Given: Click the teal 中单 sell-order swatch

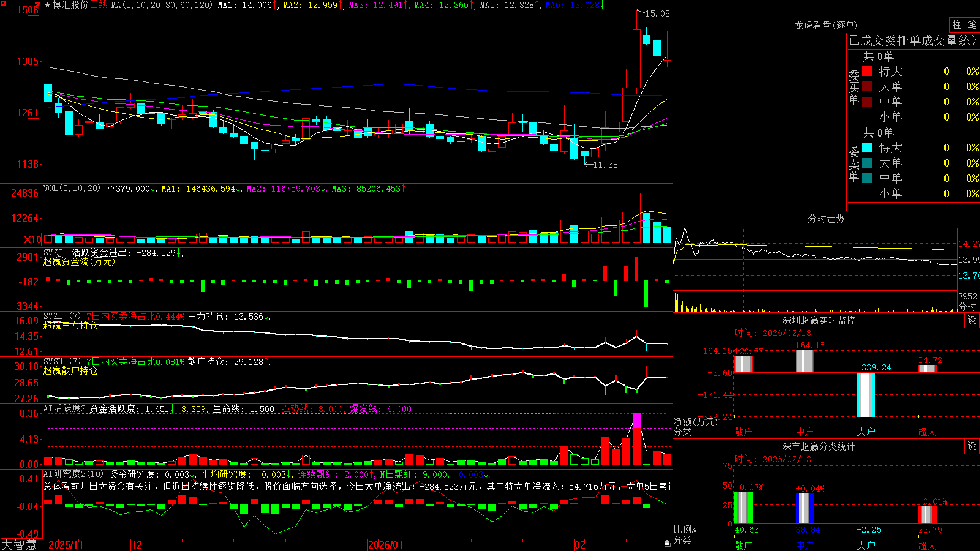Looking at the screenshot, I should [x=867, y=178].
